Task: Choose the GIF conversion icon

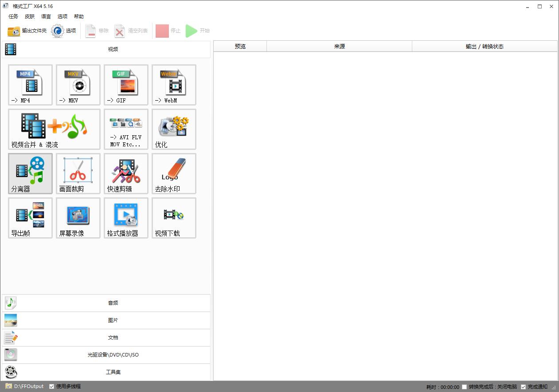Action: click(126, 85)
